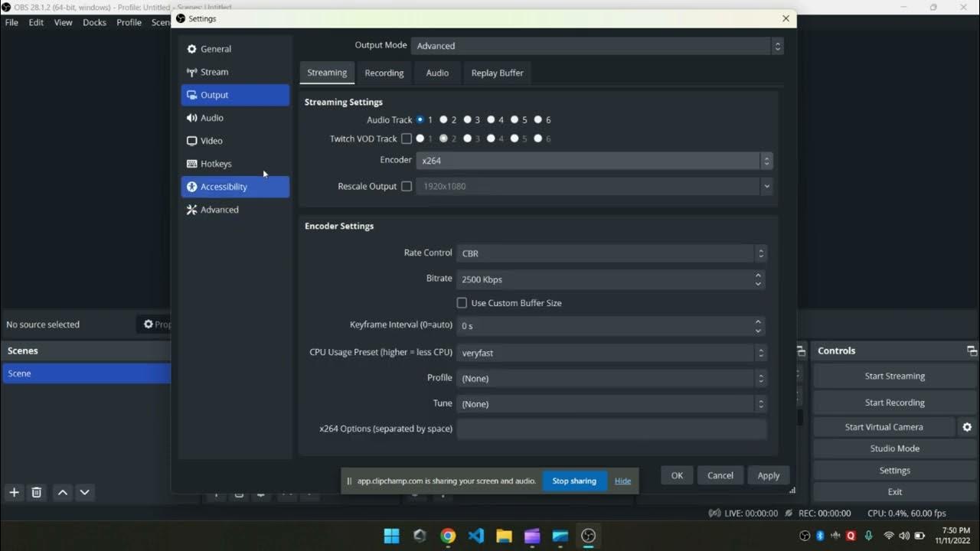Click the OBS Studio taskbar icon

coord(588,536)
